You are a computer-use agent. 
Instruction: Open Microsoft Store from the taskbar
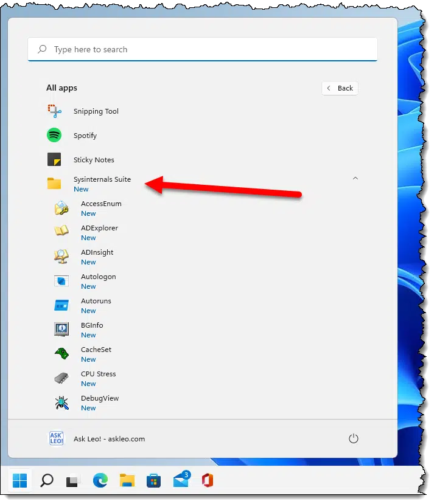pyautogui.click(x=154, y=481)
